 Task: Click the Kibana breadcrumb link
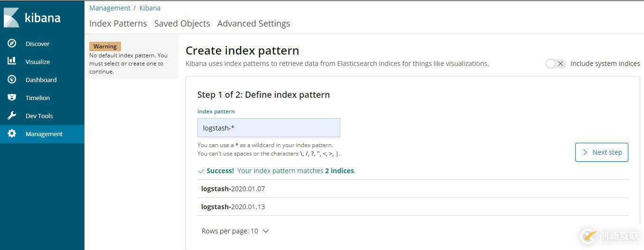click(150, 8)
